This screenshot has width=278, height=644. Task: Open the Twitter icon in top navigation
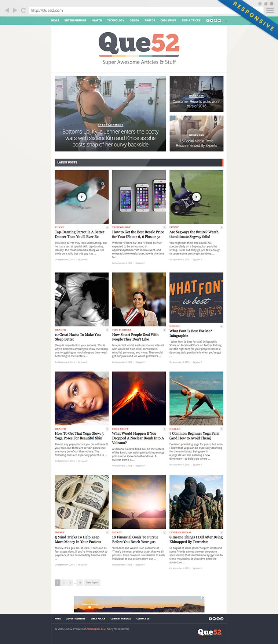point(212,21)
